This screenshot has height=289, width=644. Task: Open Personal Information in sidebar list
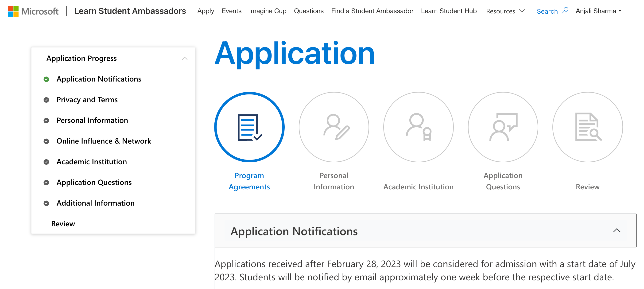(92, 121)
